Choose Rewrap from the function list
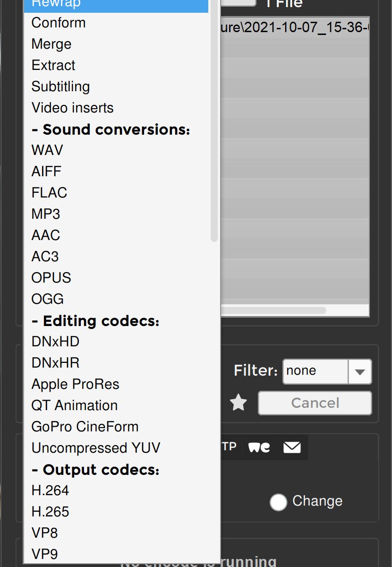The image size is (392, 567). click(116, 4)
